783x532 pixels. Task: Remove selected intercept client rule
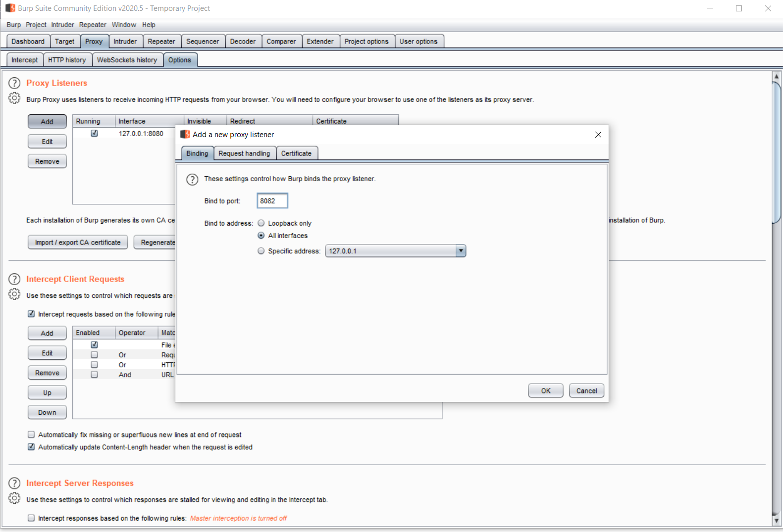pos(47,373)
